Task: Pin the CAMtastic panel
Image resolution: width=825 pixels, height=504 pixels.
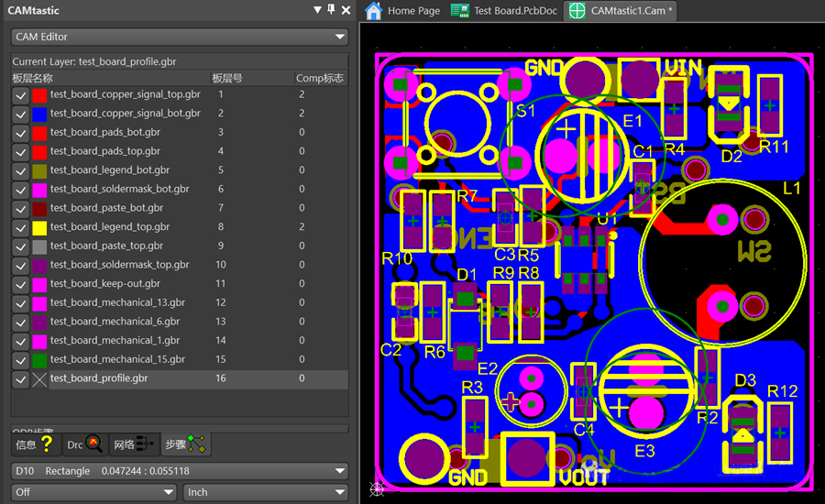Action: click(331, 10)
